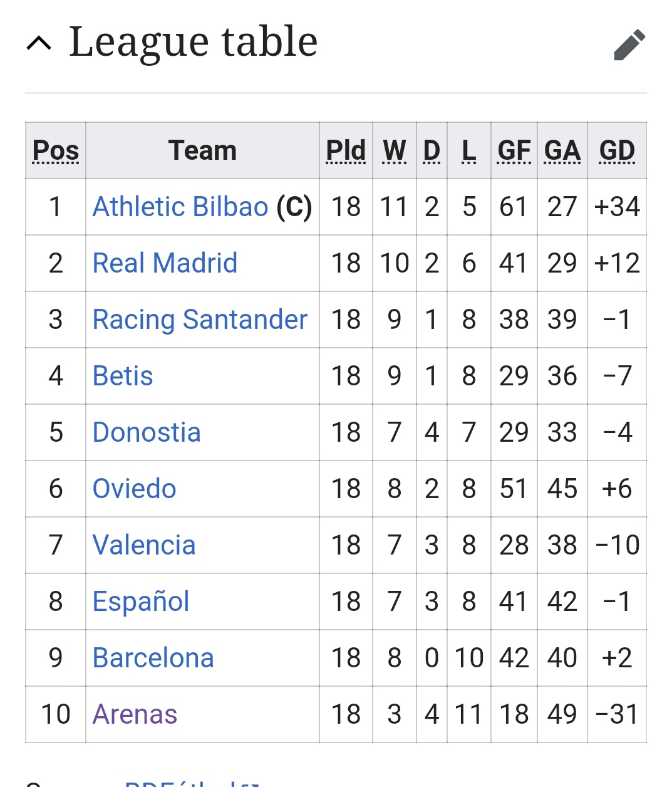Click the GF column header abbreviation
This screenshot has width=672, height=787.
click(x=514, y=150)
